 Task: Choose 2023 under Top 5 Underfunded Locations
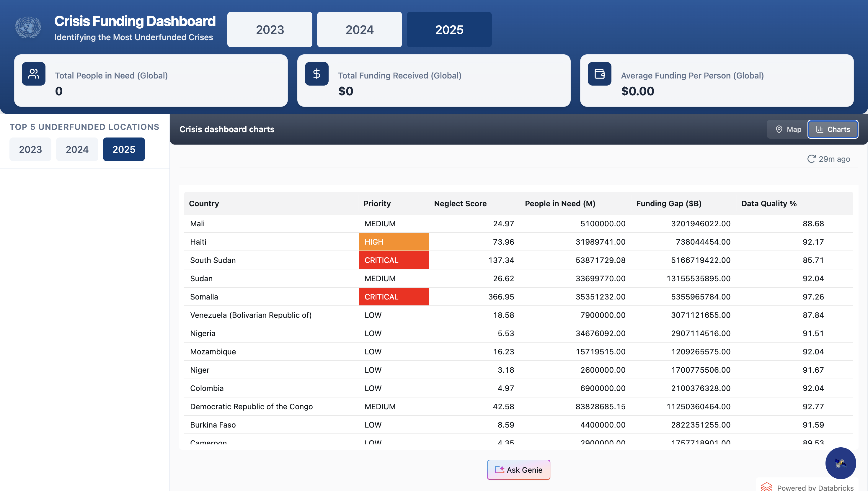30,149
